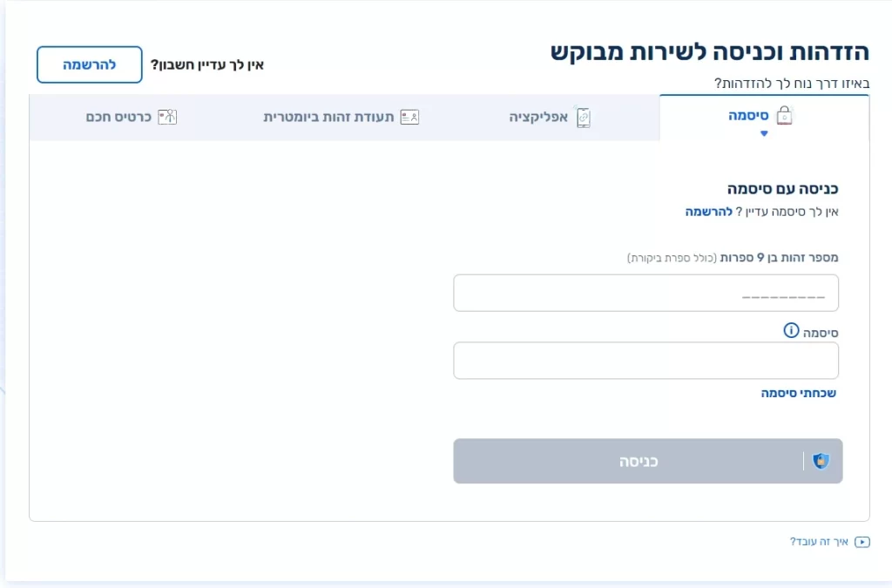
Task: Open the כרטיס חכם tab
Action: [119, 118]
